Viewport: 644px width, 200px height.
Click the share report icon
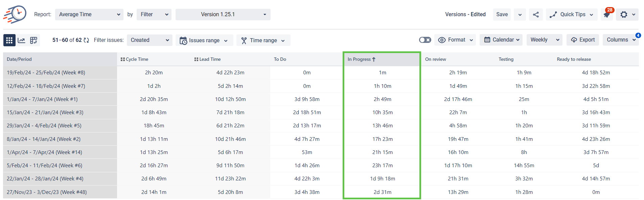point(536,15)
